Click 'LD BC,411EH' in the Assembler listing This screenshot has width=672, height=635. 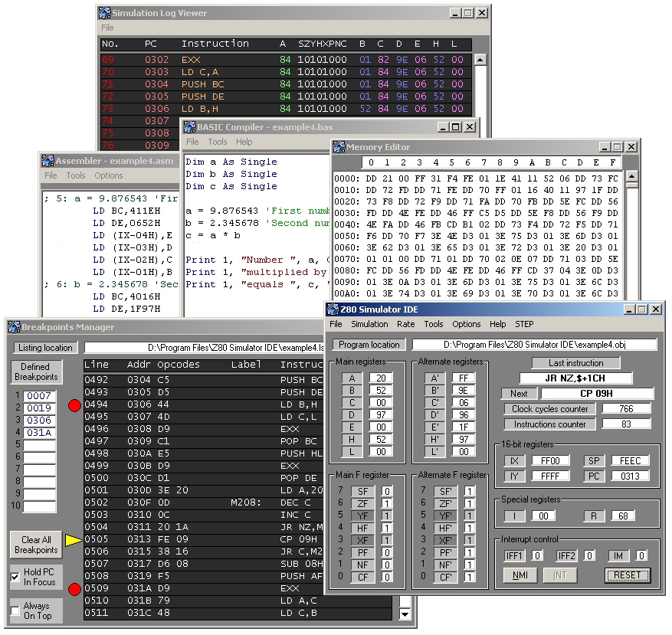[127, 211]
